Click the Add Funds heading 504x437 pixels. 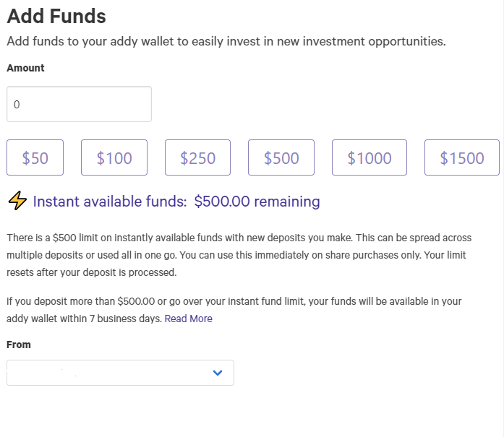[56, 15]
